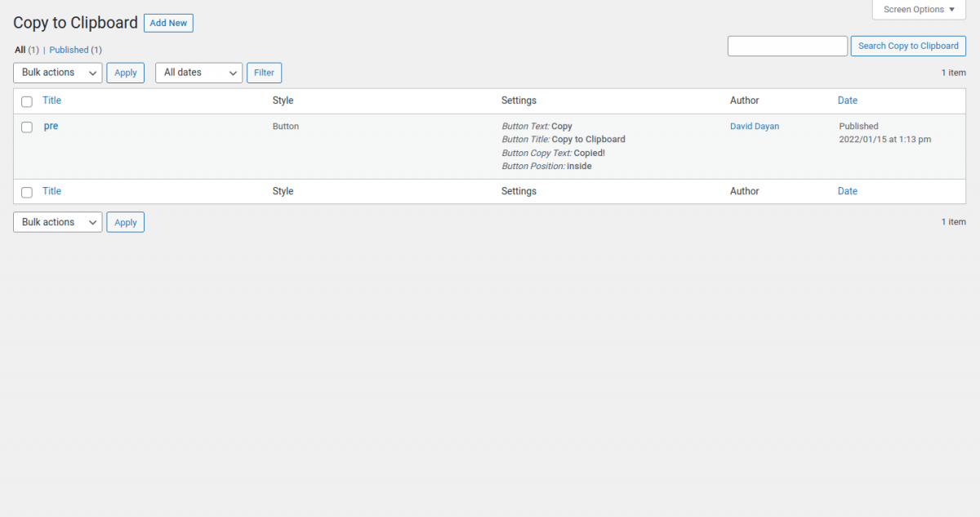The width and height of the screenshot is (980, 517).
Task: Click Search Copy to Clipboard
Action: tap(908, 46)
